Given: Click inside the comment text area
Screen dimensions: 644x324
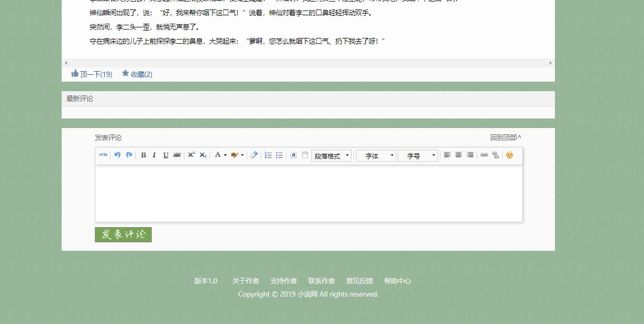Looking at the screenshot, I should [308, 192].
